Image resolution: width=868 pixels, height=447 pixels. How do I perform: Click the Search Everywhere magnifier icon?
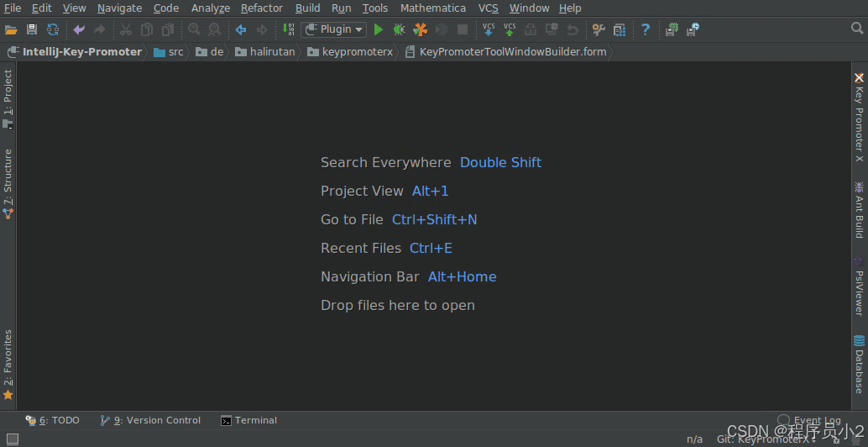click(x=857, y=28)
